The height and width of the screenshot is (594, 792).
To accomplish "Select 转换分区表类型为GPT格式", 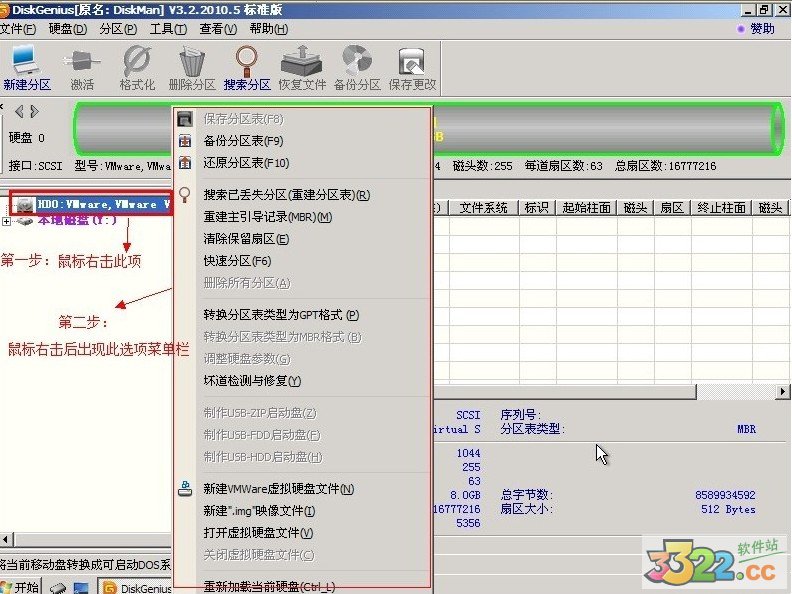I will tap(303, 315).
